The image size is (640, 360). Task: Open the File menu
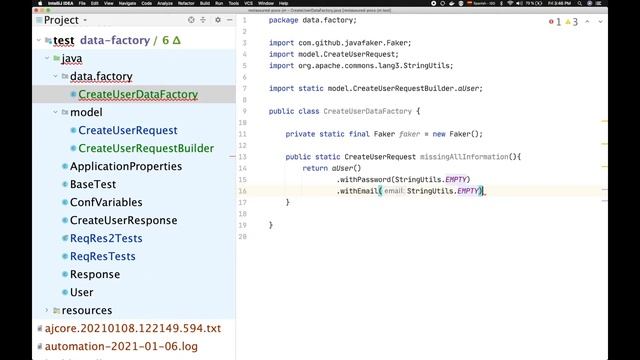(82, 3)
